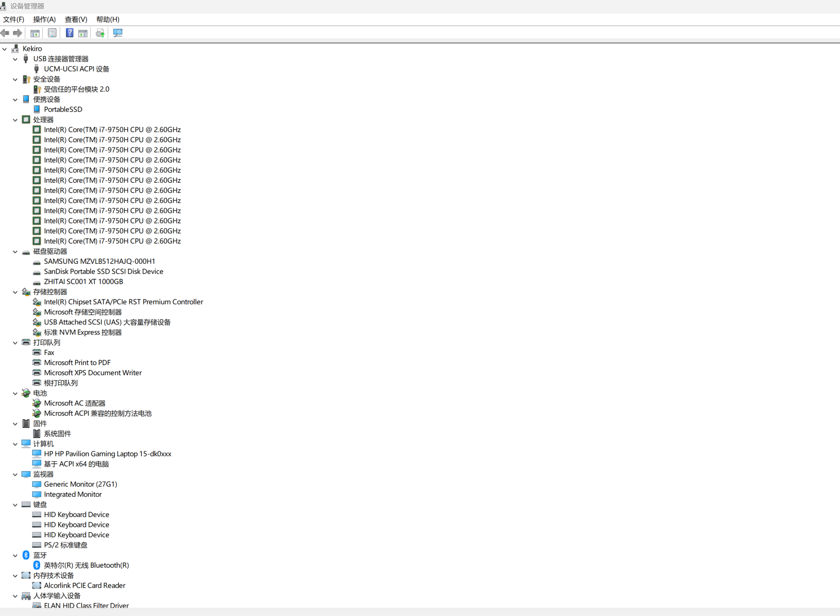Click the computer icon beside Kekiro
This screenshot has width=840, height=616.
pos(15,48)
